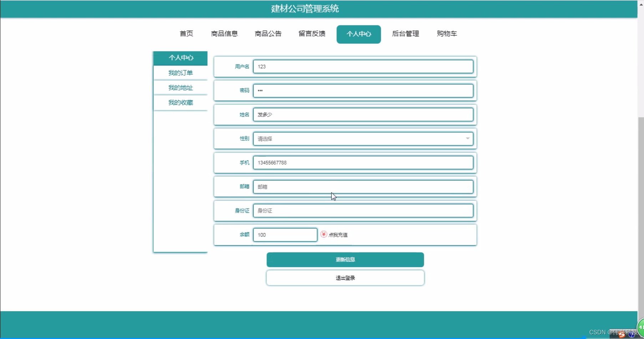Open the 商品信息 tab
This screenshot has height=339, width=644.
click(224, 34)
